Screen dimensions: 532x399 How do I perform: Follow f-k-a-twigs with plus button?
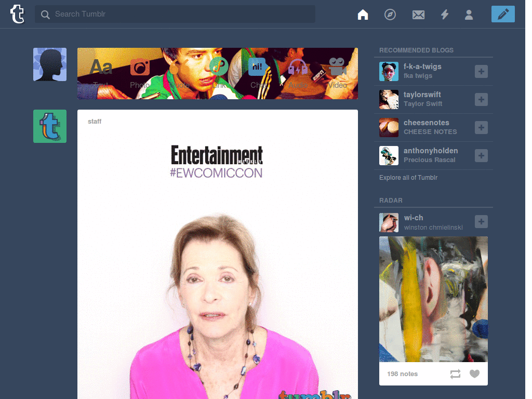click(x=481, y=71)
